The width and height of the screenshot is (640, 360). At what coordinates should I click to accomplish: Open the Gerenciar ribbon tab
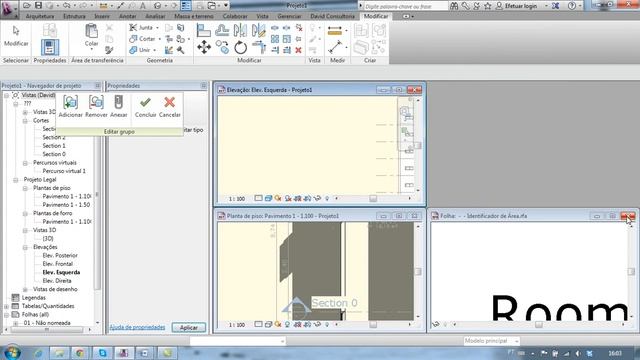(289, 16)
